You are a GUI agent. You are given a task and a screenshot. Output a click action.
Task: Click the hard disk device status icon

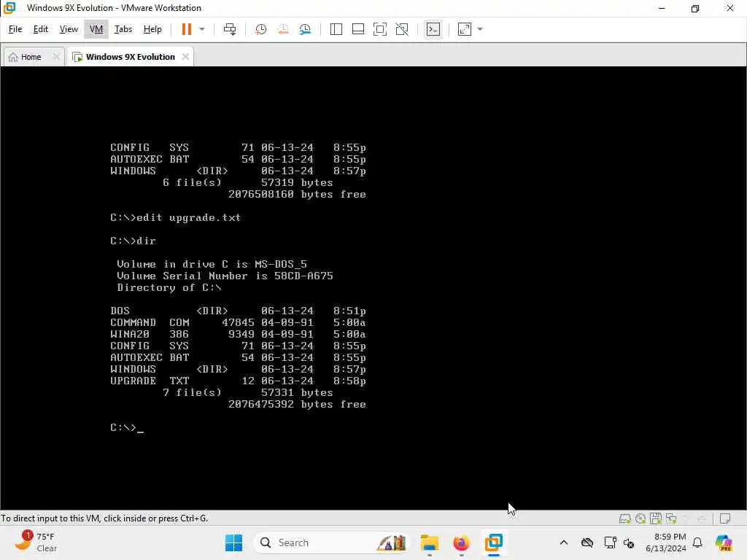(x=624, y=518)
